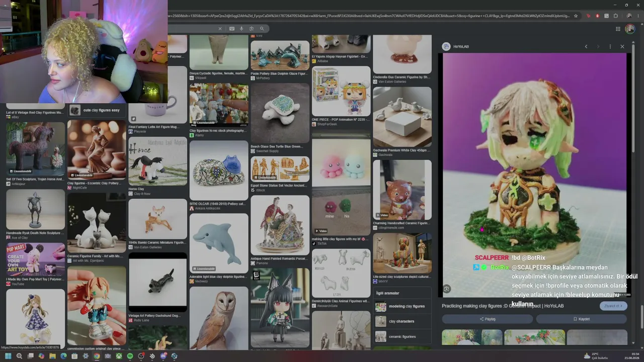Open the Vintage Art Pottery Dachshund image
The image size is (644, 362).
(x=157, y=283)
